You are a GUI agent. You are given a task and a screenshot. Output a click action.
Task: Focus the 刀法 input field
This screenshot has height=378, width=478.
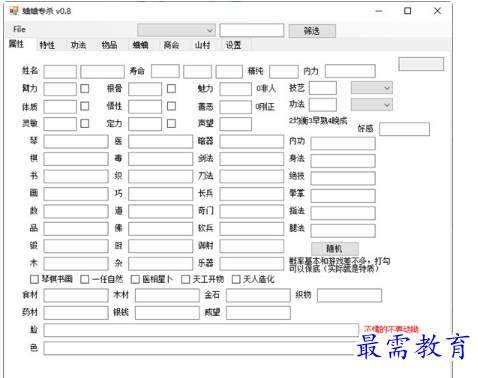pos(252,176)
